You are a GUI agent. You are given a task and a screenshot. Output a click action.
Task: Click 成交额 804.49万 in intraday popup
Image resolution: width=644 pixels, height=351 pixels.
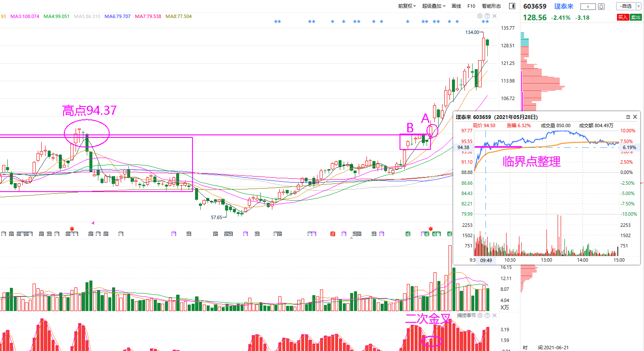596,125
